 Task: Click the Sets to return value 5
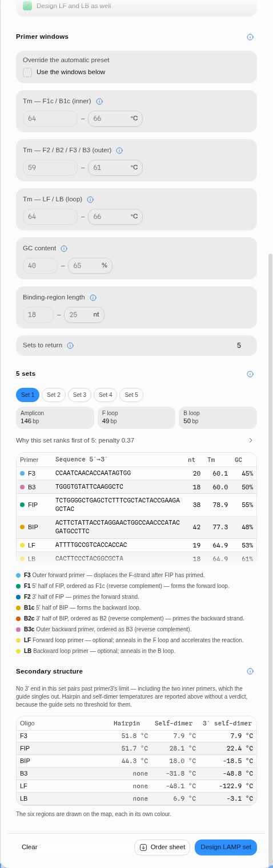tap(239, 346)
